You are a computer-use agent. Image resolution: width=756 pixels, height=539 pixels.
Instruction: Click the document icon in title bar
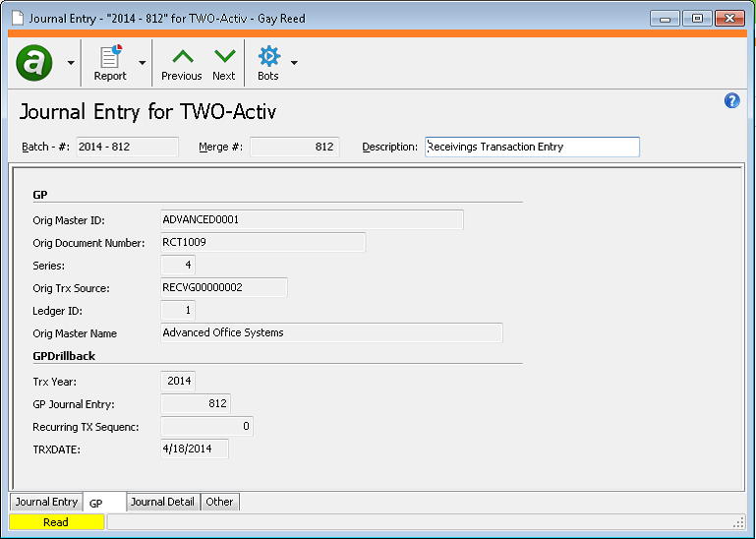(x=18, y=19)
